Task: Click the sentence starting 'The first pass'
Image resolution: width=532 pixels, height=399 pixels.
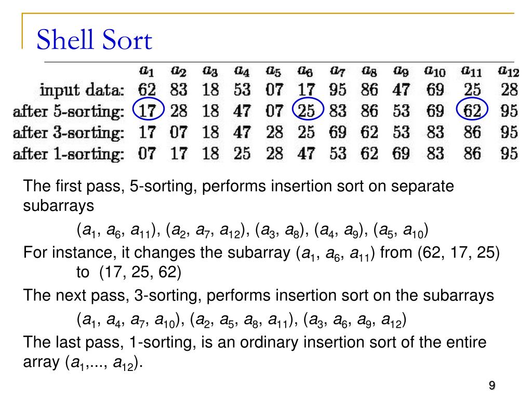Action: click(238, 196)
